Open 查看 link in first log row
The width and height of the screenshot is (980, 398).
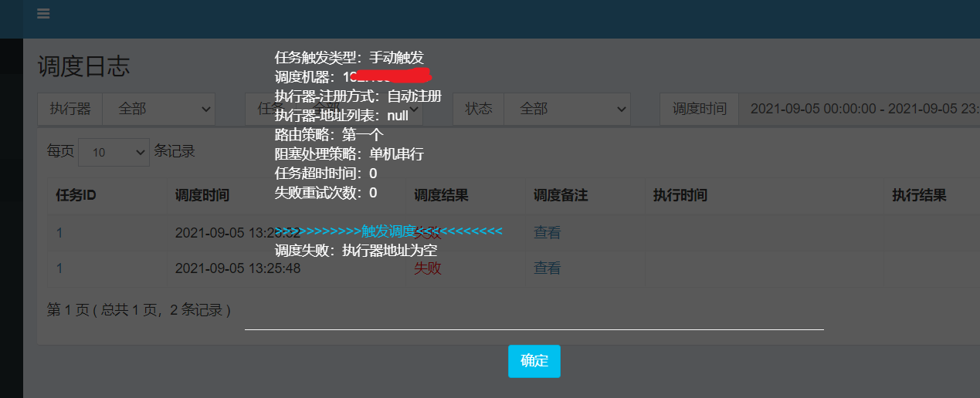(x=547, y=232)
